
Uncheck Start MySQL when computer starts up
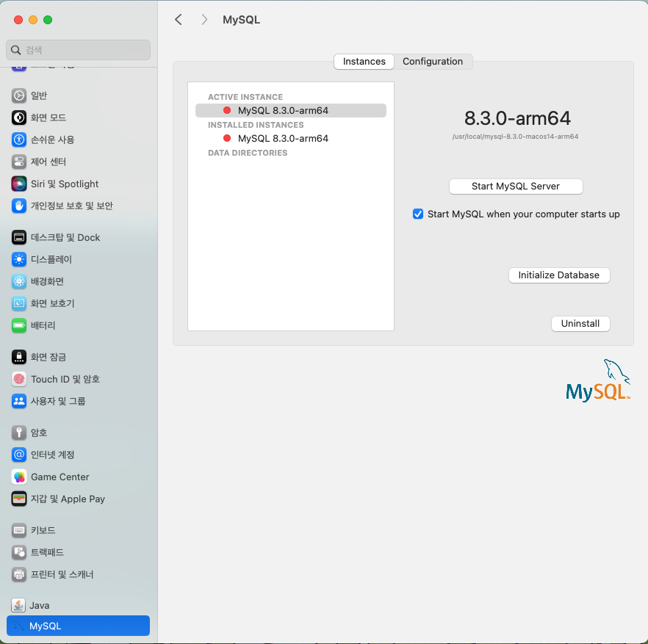pyautogui.click(x=418, y=214)
